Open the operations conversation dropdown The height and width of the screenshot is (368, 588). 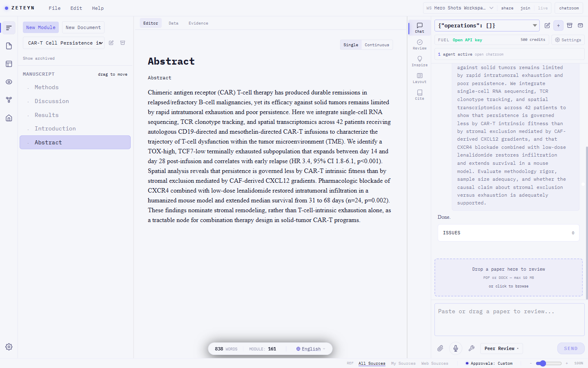click(487, 25)
